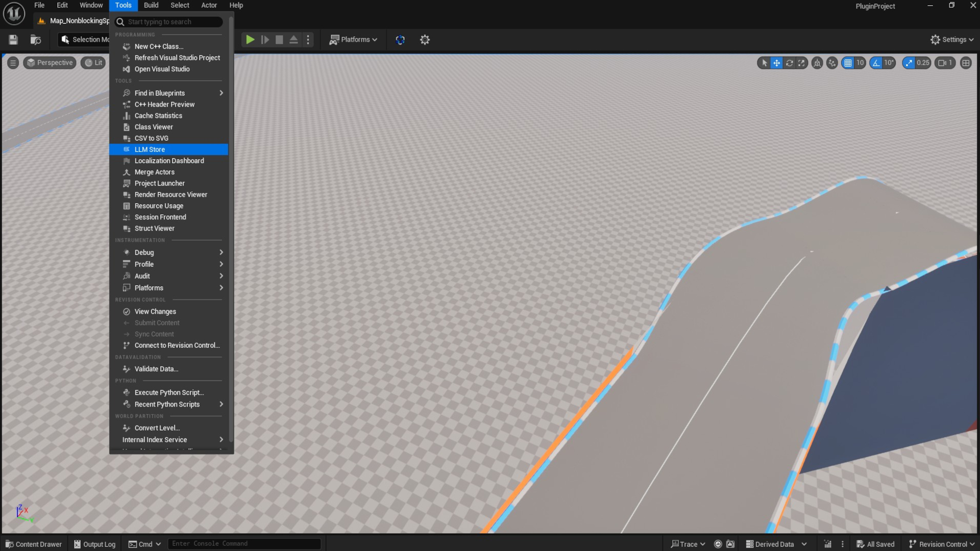
Task: Open the Output Log
Action: click(x=95, y=544)
